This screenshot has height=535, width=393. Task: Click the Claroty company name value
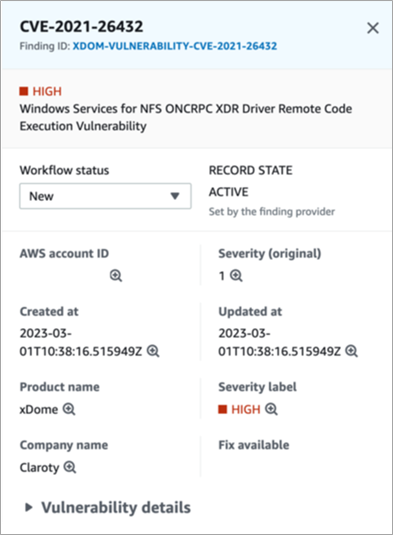pos(40,467)
